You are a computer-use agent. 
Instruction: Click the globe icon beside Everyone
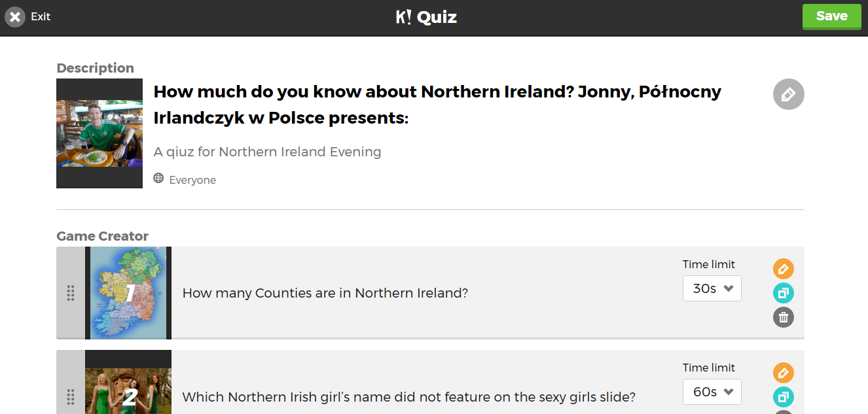pyautogui.click(x=158, y=178)
